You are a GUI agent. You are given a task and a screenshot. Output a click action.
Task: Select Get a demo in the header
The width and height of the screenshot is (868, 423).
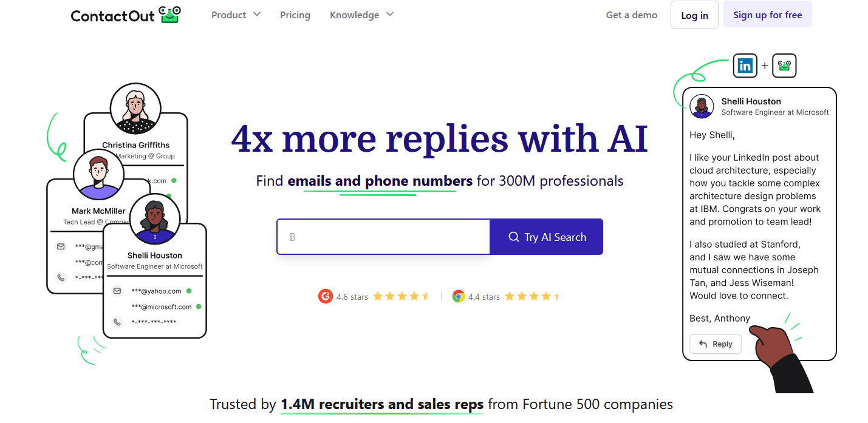tap(631, 15)
